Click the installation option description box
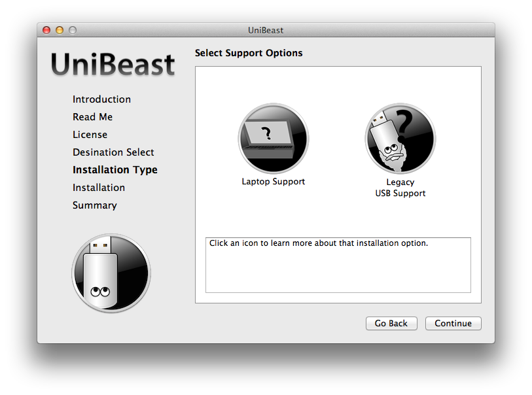Viewport: 532px width, 395px height. coord(338,265)
